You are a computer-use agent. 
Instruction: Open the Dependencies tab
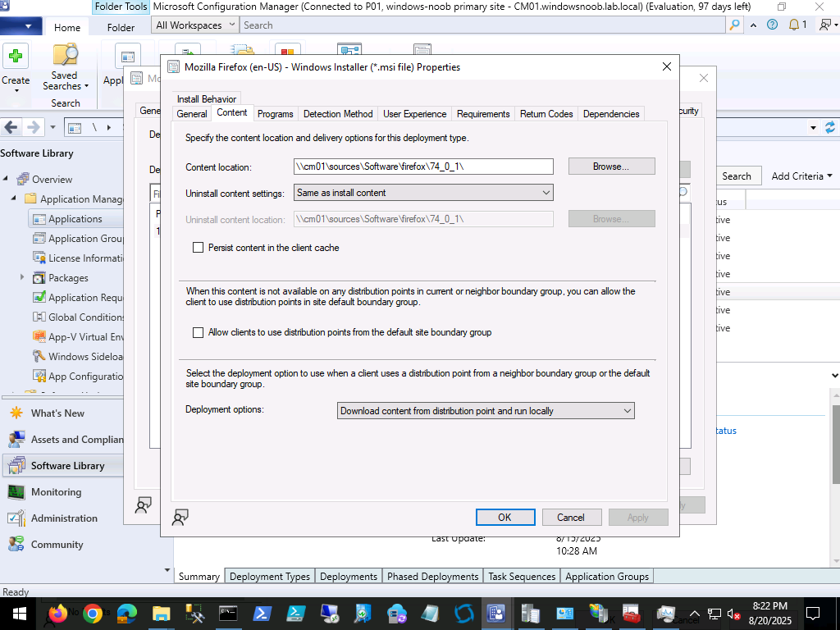tap(611, 113)
